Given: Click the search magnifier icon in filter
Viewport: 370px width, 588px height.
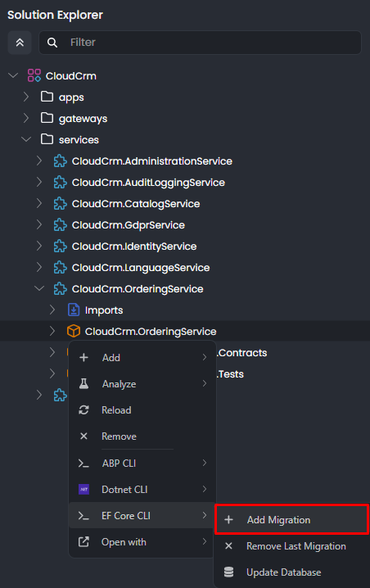Looking at the screenshot, I should tap(52, 43).
